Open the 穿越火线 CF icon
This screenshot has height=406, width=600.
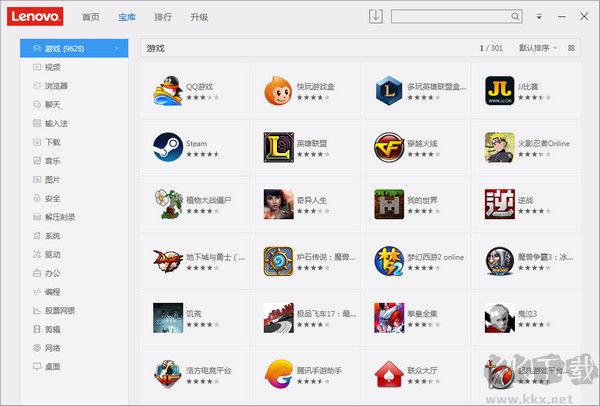point(388,147)
